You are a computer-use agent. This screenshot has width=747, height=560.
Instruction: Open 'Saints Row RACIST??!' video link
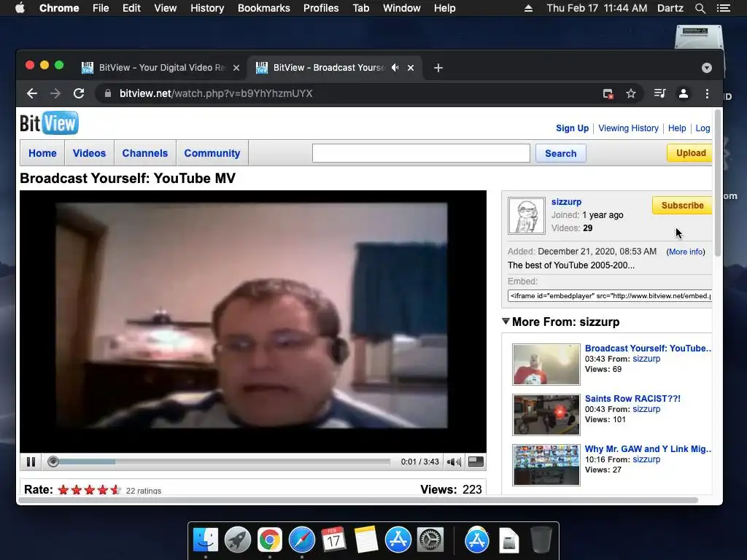tap(632, 399)
